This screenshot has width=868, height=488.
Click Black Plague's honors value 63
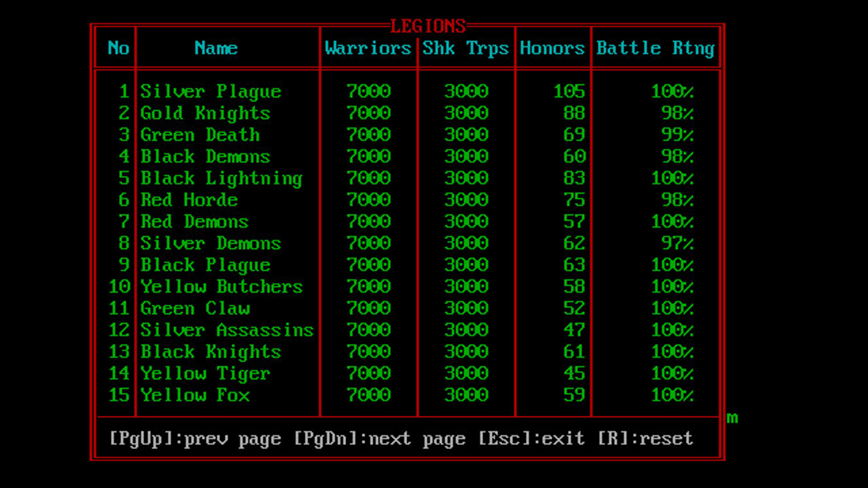[574, 265]
